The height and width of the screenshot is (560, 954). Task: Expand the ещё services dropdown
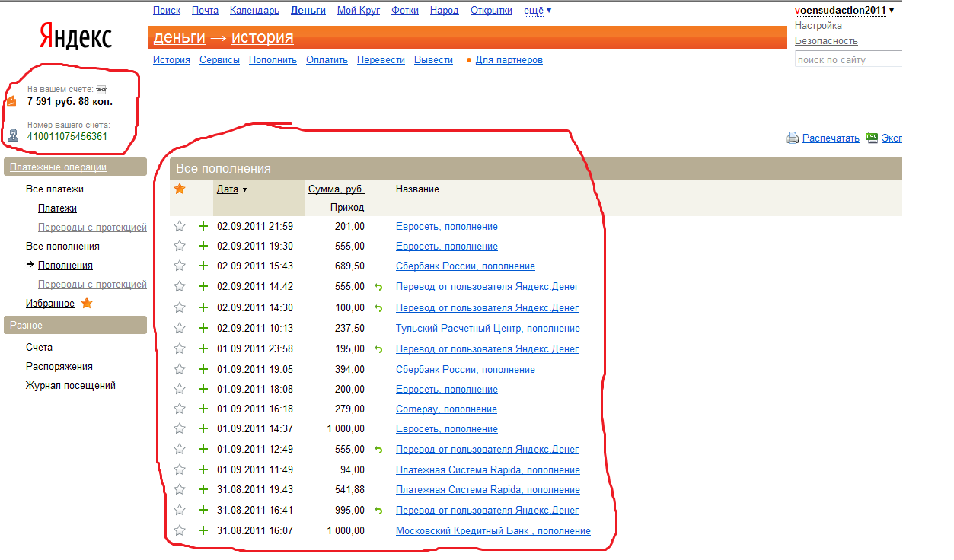538,11
